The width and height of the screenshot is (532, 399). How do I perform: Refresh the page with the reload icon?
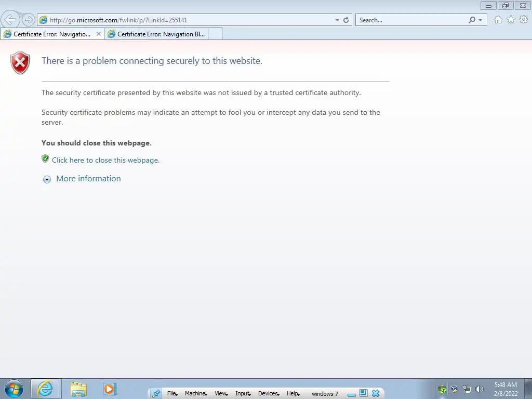pos(346,20)
